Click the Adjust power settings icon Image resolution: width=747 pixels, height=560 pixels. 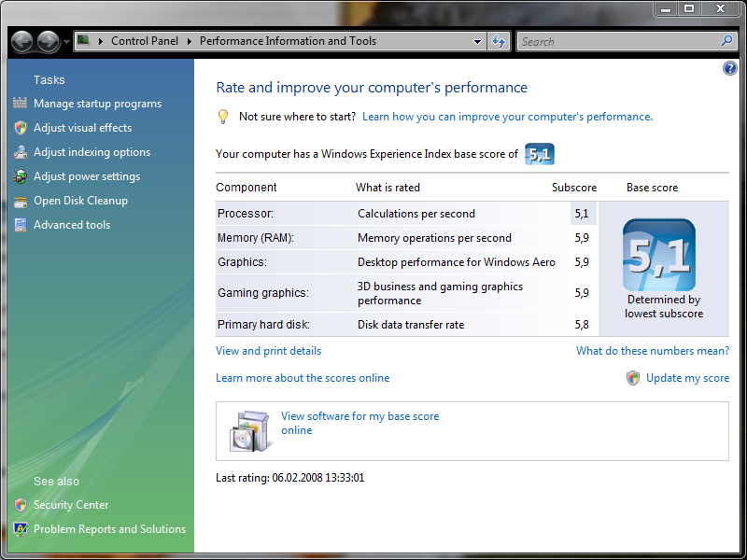20,176
